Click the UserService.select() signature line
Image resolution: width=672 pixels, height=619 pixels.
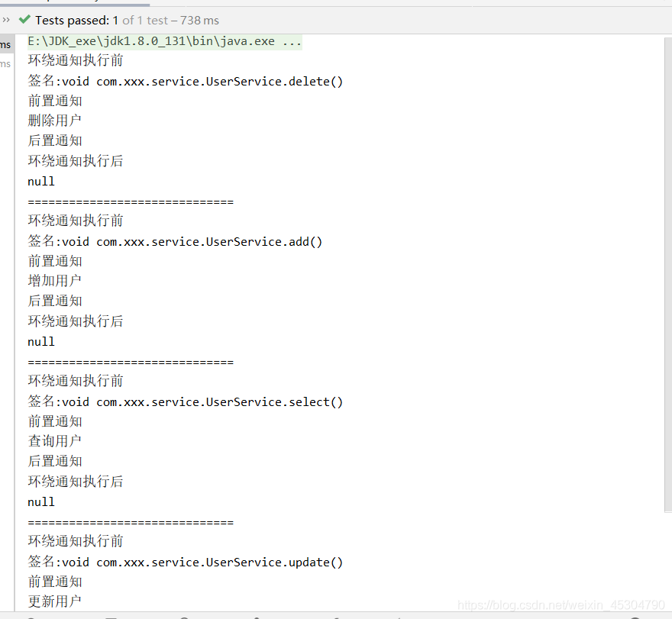(x=185, y=401)
